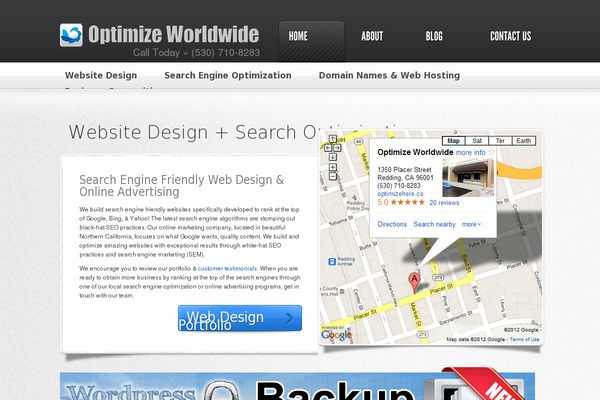Click the Optimize Worldwide logo icon
Image resolution: width=600 pixels, height=400 pixels.
[71, 35]
